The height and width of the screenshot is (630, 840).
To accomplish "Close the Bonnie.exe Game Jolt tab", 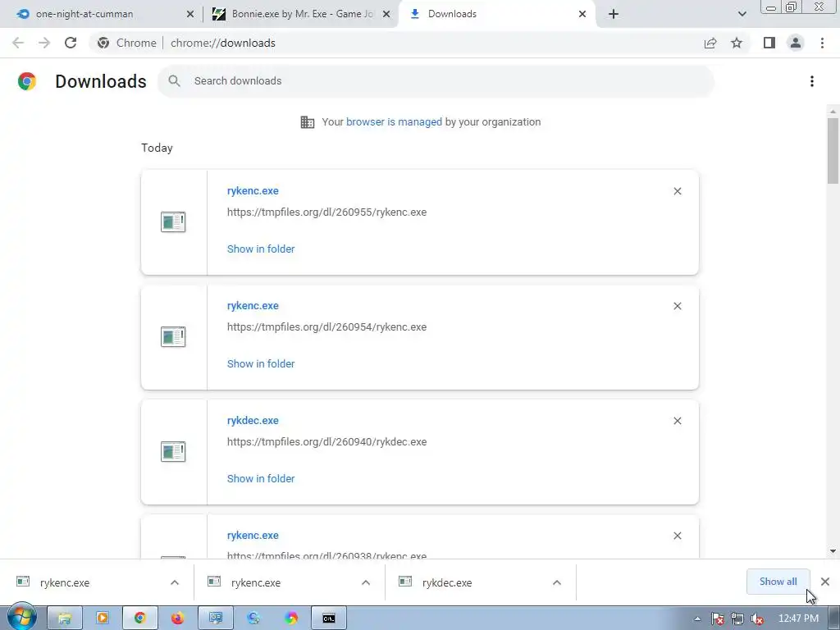I will click(386, 14).
